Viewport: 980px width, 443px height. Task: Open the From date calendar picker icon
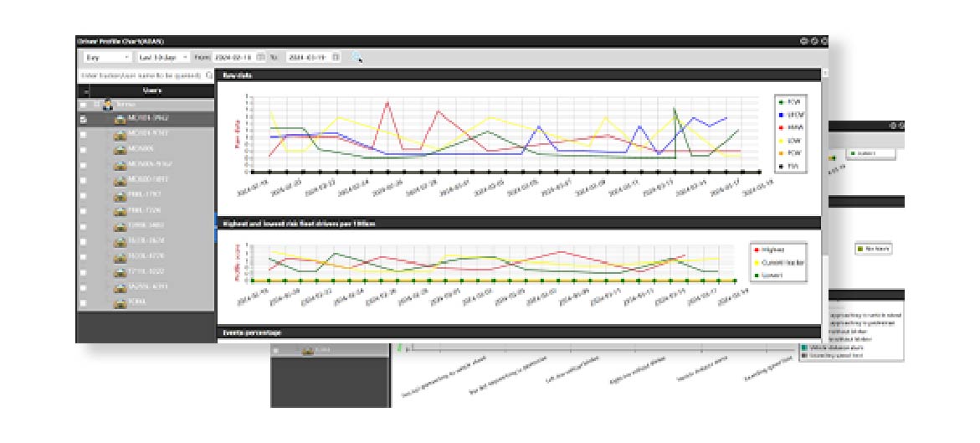260,57
